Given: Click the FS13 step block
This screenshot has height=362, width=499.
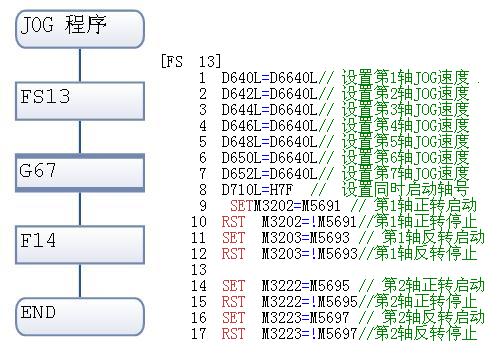Looking at the screenshot, I should click(x=80, y=101).
